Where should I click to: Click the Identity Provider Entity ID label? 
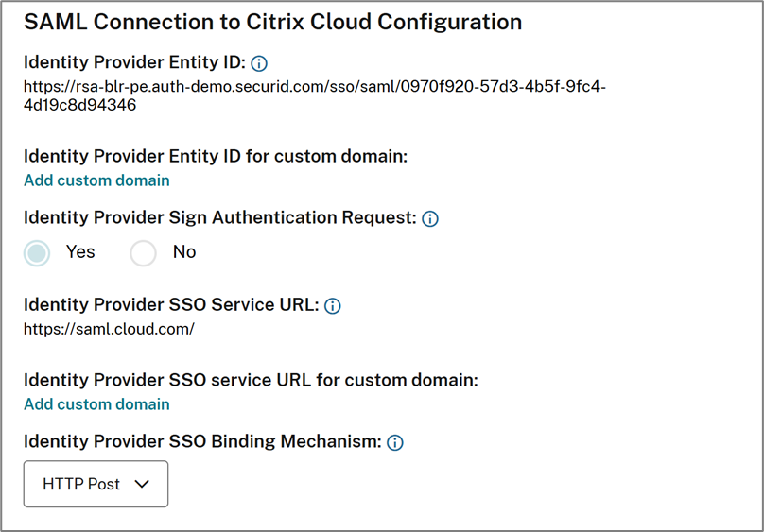click(x=134, y=62)
